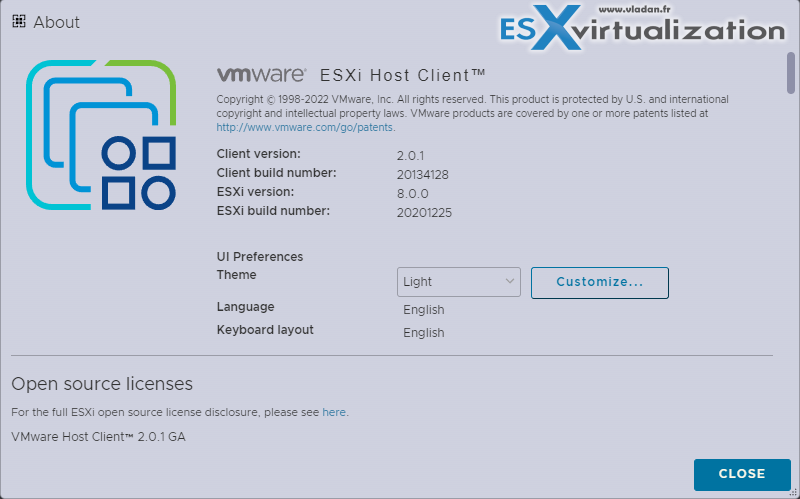Click the 'Theme' label
The image size is (800, 499).
[x=236, y=275]
